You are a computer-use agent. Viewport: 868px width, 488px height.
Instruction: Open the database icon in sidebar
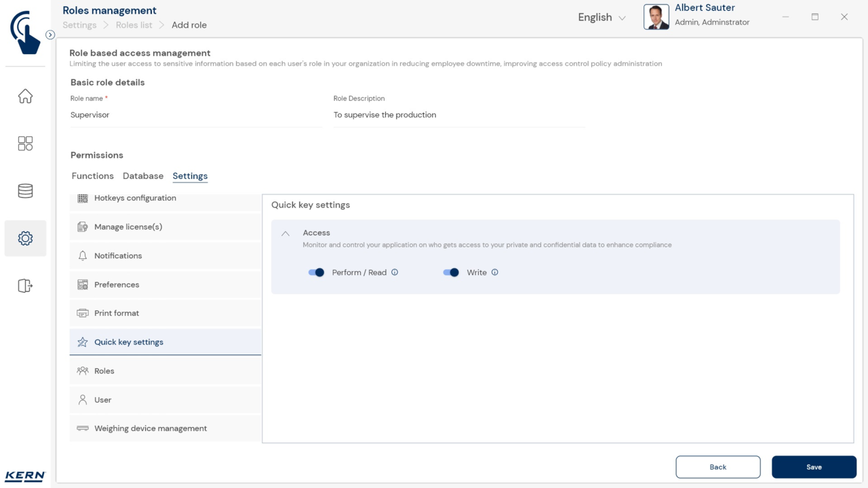25,191
